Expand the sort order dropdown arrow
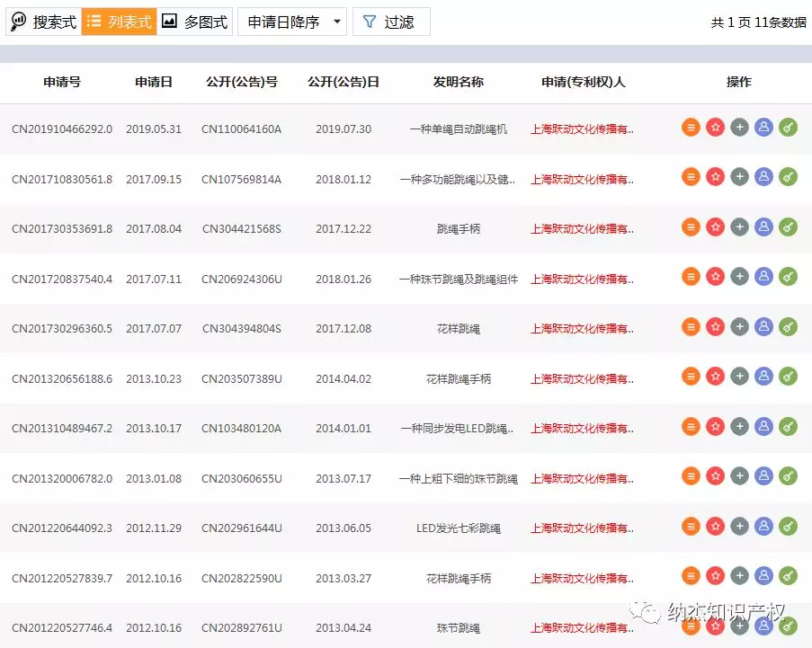 point(335,22)
